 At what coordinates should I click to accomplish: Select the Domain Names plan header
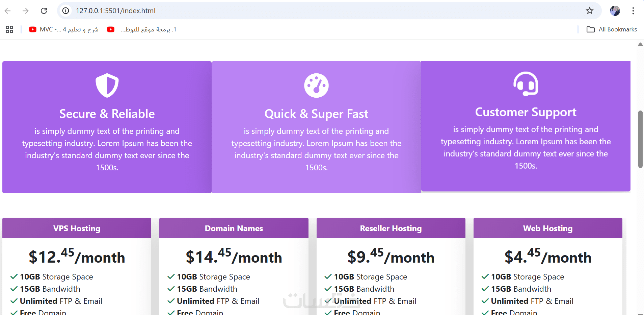pyautogui.click(x=234, y=228)
